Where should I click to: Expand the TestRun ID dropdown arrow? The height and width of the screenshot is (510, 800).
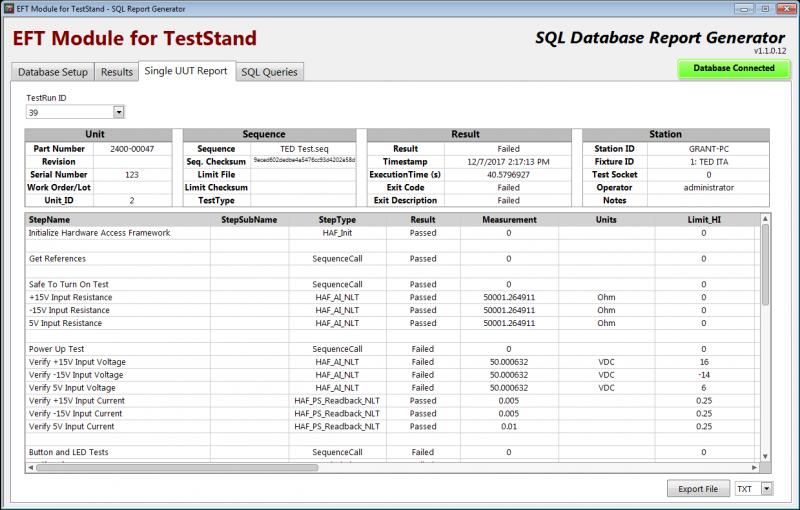119,112
